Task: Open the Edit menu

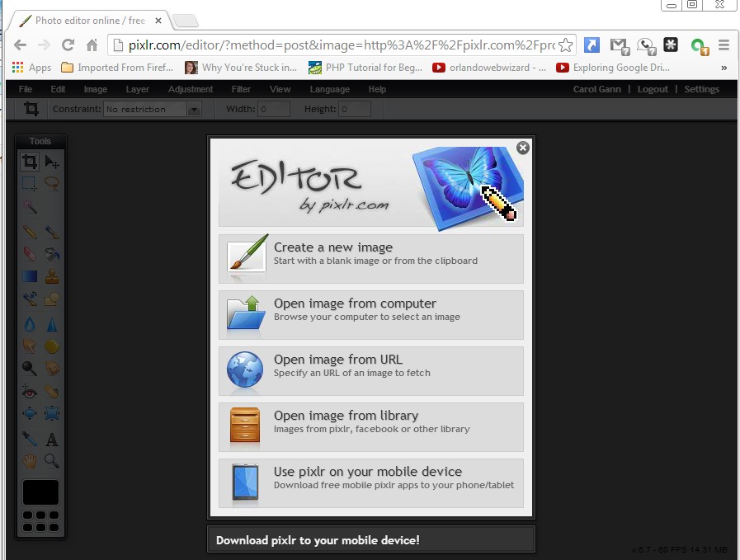Action: [58, 89]
